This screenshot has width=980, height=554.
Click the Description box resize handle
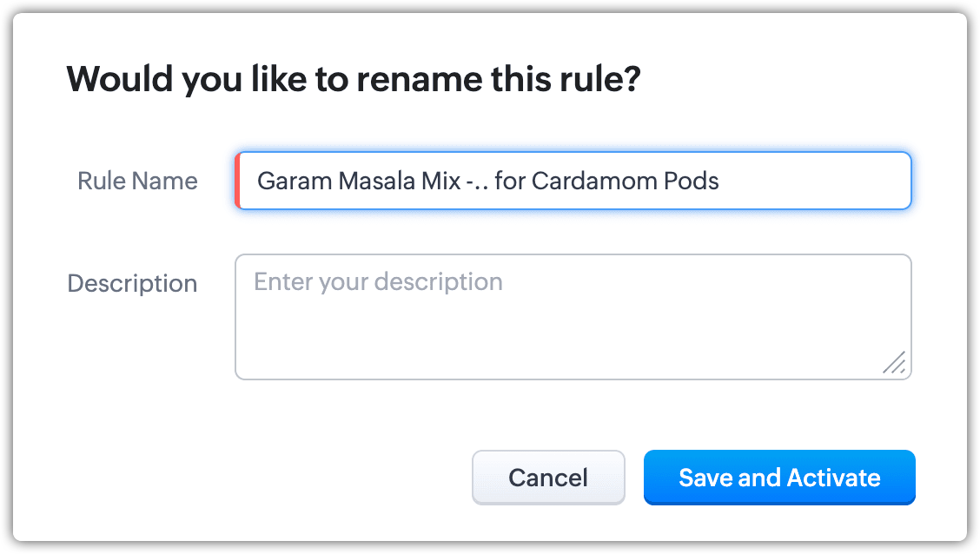895,363
